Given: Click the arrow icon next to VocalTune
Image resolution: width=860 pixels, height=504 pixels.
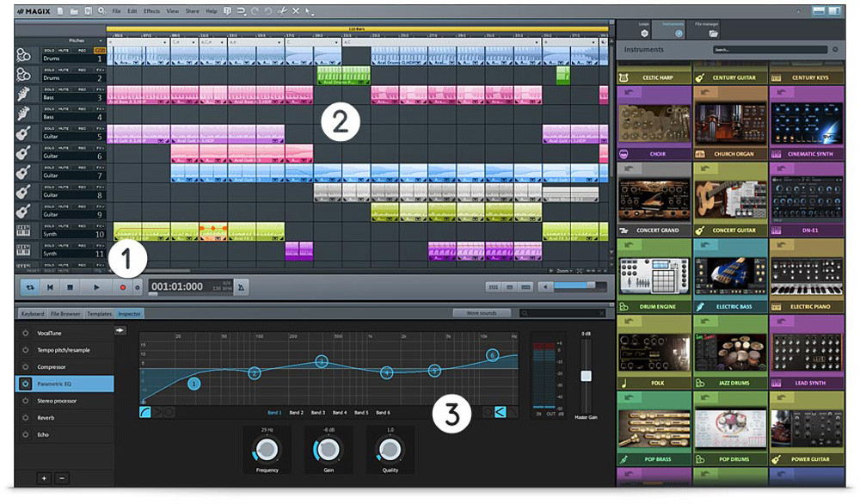Looking at the screenshot, I should tap(120, 330).
